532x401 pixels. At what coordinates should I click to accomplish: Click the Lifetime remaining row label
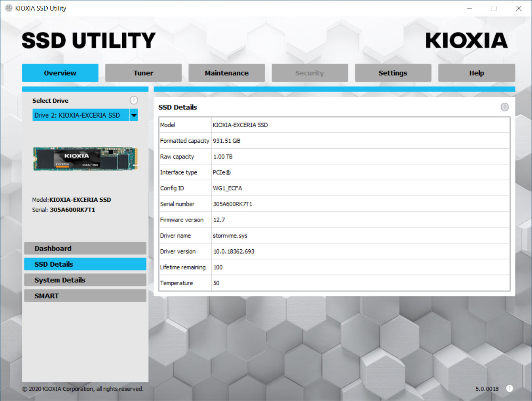click(x=183, y=267)
